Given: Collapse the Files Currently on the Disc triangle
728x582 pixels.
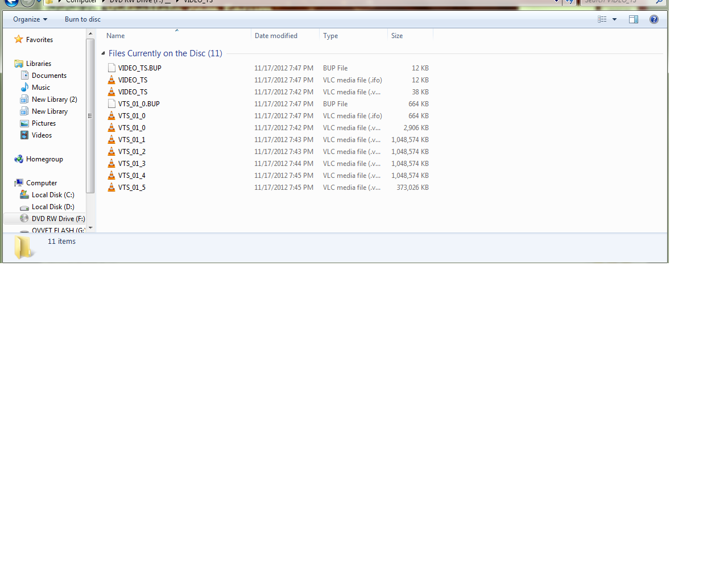Looking at the screenshot, I should (x=103, y=53).
